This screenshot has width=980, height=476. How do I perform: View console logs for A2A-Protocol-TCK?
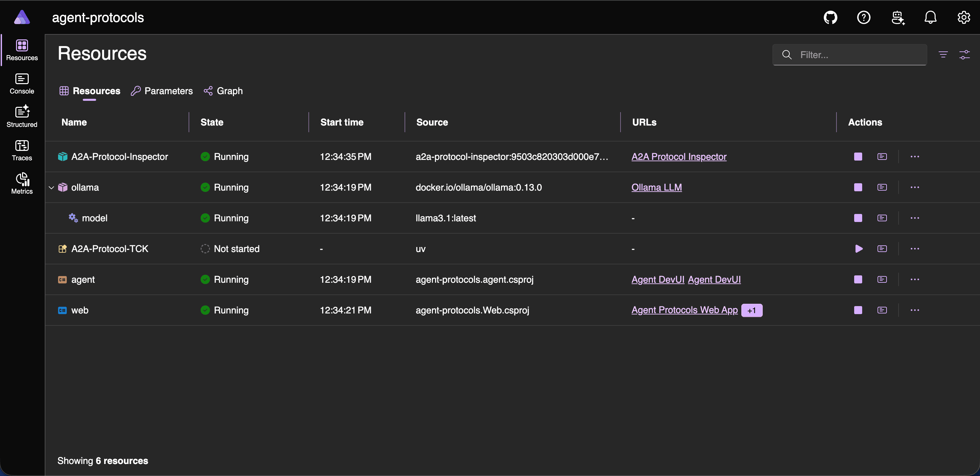(882, 249)
